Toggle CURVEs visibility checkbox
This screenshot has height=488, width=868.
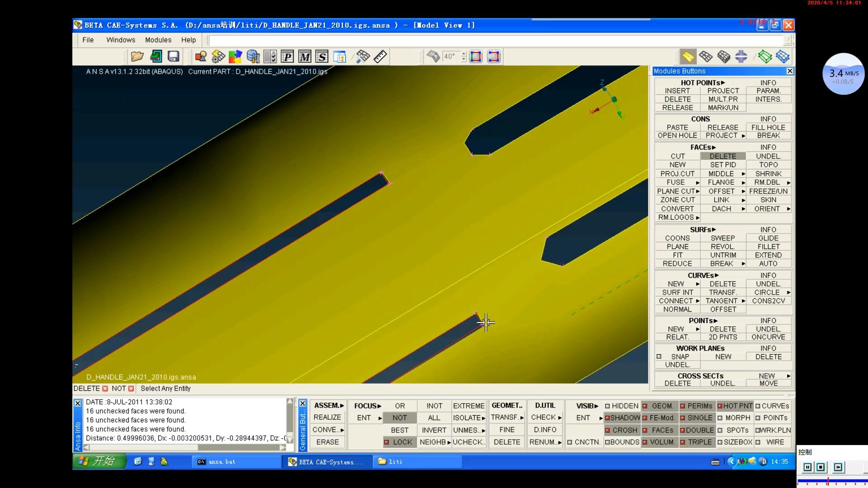pyautogui.click(x=758, y=406)
